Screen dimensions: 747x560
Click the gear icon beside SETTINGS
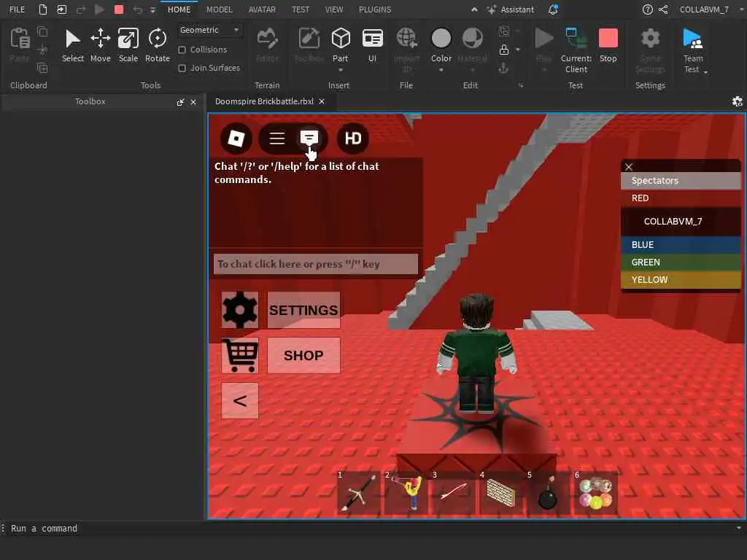(240, 310)
